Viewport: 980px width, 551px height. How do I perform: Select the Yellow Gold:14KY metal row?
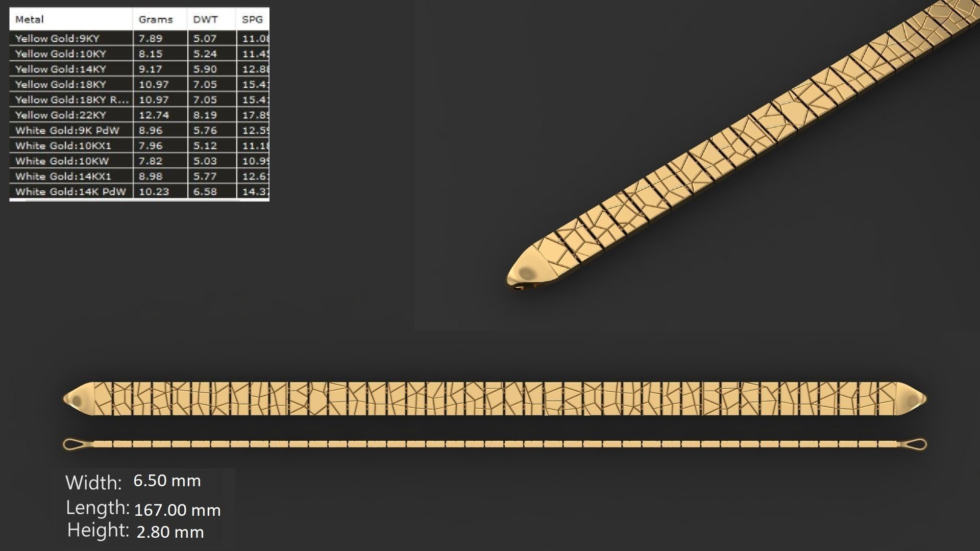(60, 69)
